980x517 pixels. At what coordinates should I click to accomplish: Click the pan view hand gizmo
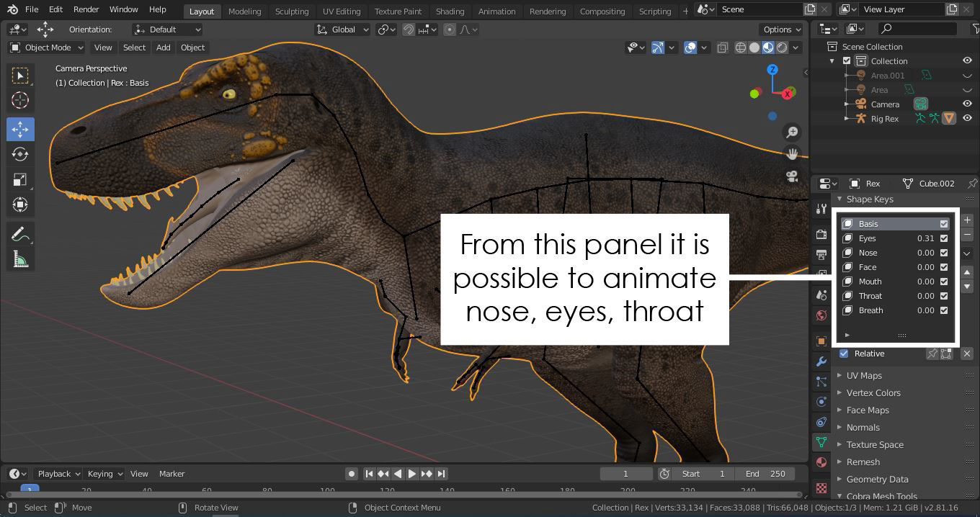pyautogui.click(x=792, y=154)
